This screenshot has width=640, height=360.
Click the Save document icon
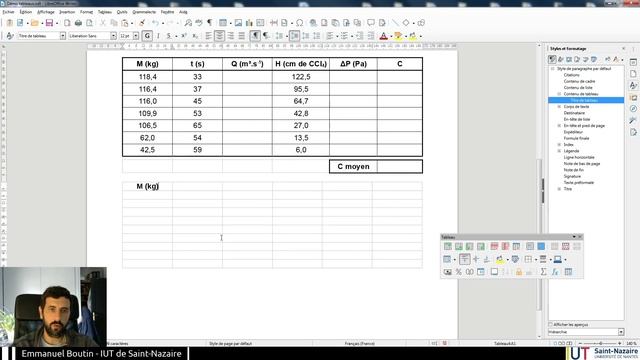[x=49, y=23]
